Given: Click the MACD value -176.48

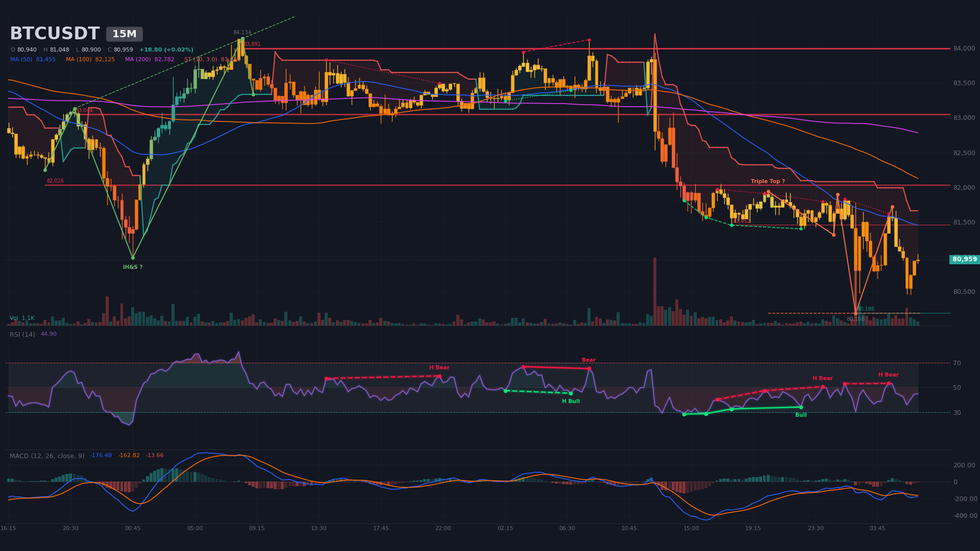Looking at the screenshot, I should point(101,455).
